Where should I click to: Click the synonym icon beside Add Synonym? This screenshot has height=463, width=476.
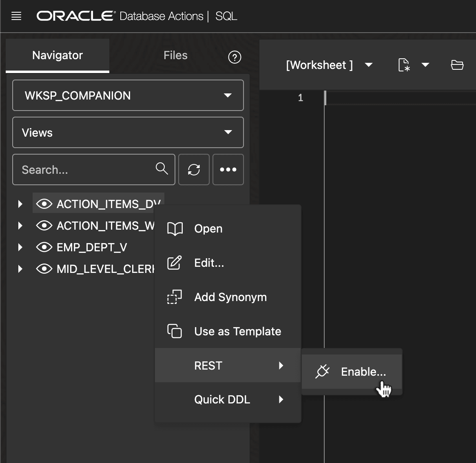click(175, 297)
